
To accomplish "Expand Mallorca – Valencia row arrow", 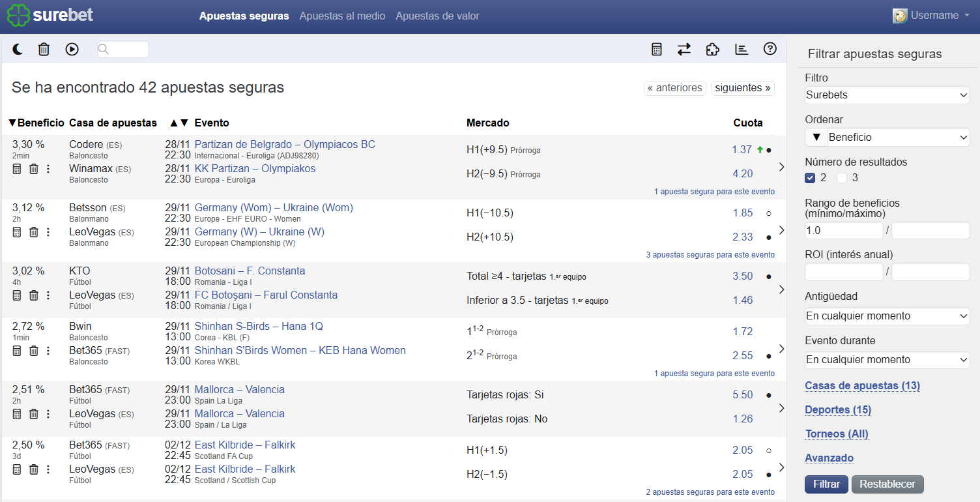I will 782,408.
